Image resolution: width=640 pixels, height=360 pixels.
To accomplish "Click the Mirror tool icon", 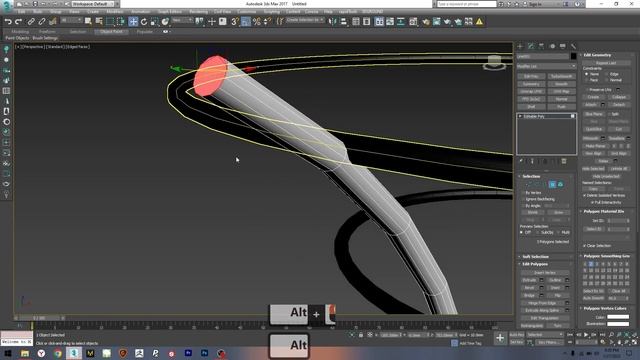I will coord(333,21).
